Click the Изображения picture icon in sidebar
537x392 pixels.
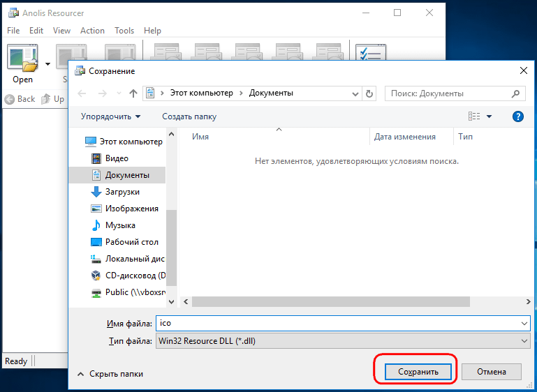click(96, 209)
